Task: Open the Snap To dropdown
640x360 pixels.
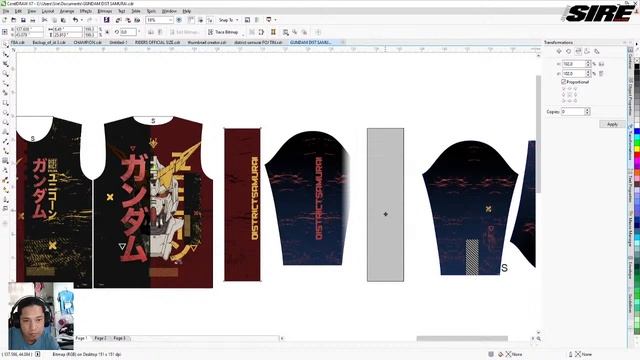Action: click(229, 20)
